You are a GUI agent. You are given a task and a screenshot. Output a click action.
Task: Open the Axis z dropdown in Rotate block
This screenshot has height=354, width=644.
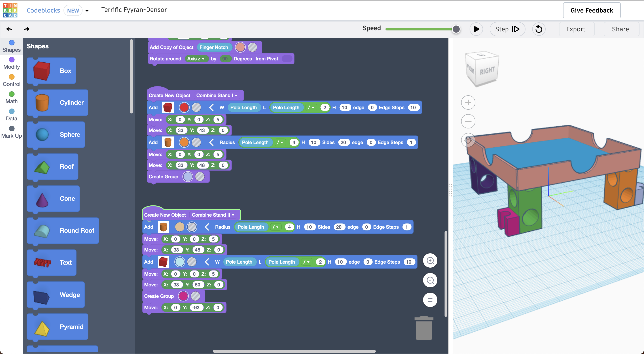pos(197,59)
